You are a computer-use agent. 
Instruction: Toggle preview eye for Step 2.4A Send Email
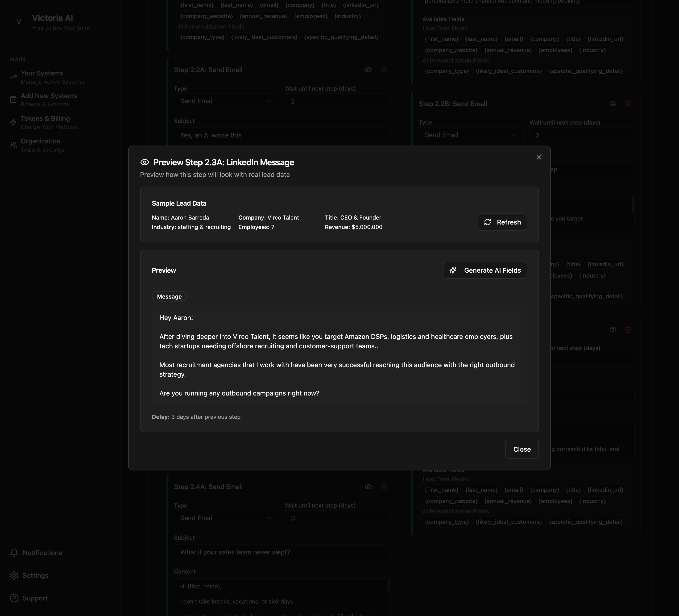[368, 487]
